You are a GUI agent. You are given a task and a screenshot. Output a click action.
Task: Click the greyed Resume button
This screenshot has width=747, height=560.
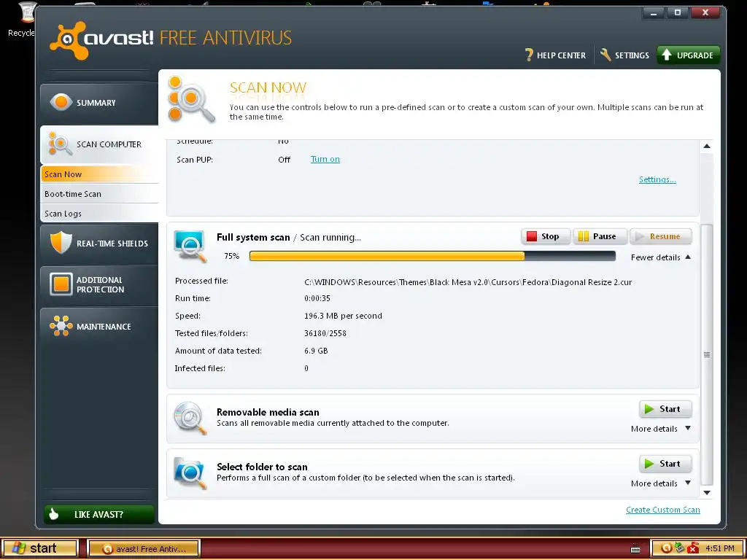click(661, 236)
